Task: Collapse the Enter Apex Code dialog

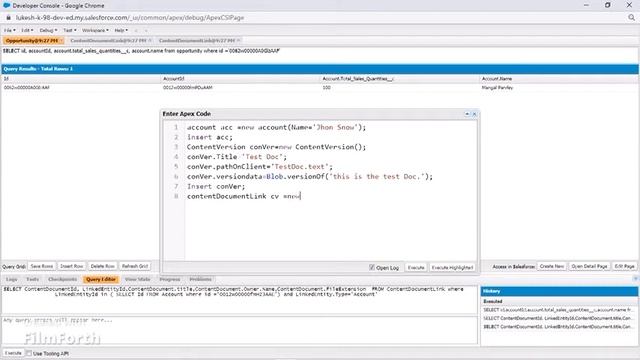Action: pyautogui.click(x=467, y=114)
